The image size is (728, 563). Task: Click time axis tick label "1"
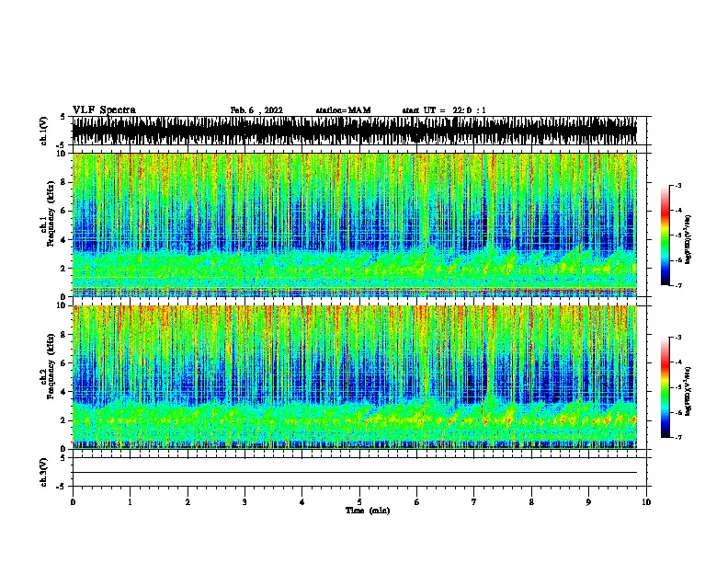pyautogui.click(x=131, y=502)
